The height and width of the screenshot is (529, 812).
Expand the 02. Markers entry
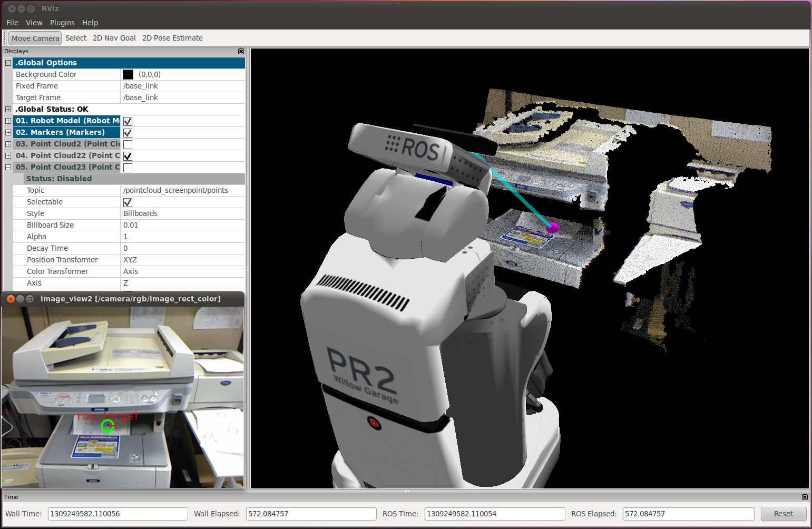[8, 132]
